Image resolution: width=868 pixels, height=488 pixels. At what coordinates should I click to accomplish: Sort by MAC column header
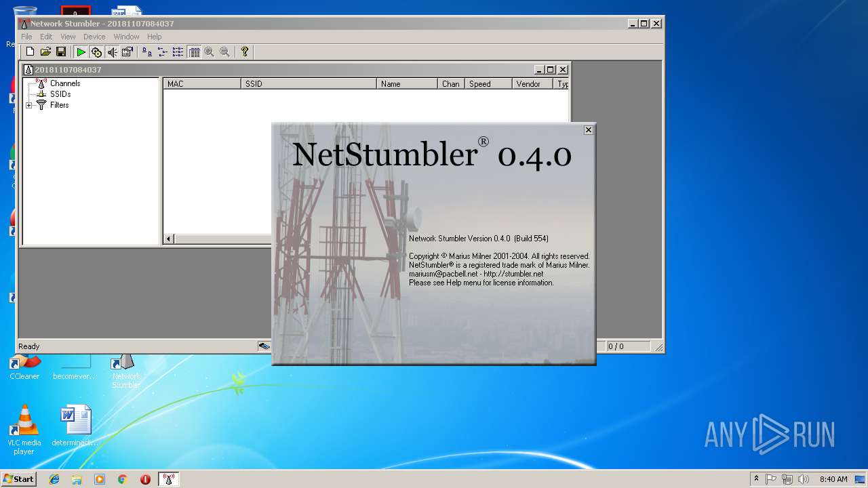(x=202, y=84)
